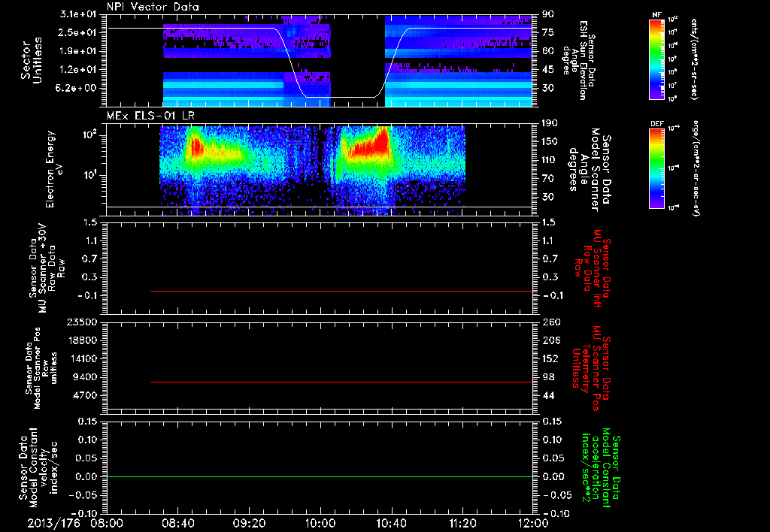Select the "NPI Vector Data" panel title
The height and width of the screenshot is (532, 770).
[153, 7]
